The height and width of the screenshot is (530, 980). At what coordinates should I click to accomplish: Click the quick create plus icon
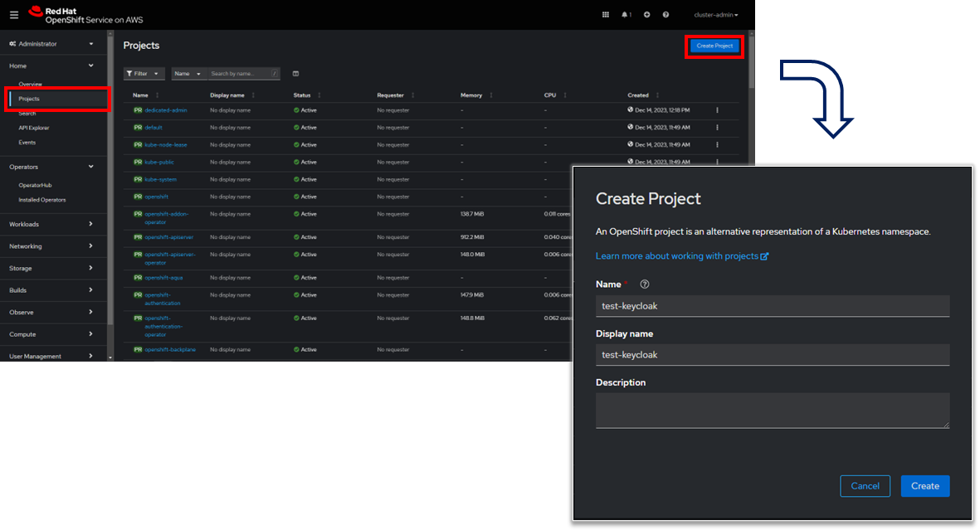(646, 14)
